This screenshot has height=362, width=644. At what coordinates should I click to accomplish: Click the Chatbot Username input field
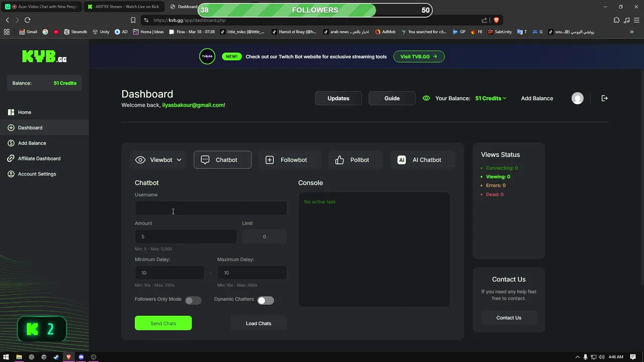pos(211,208)
